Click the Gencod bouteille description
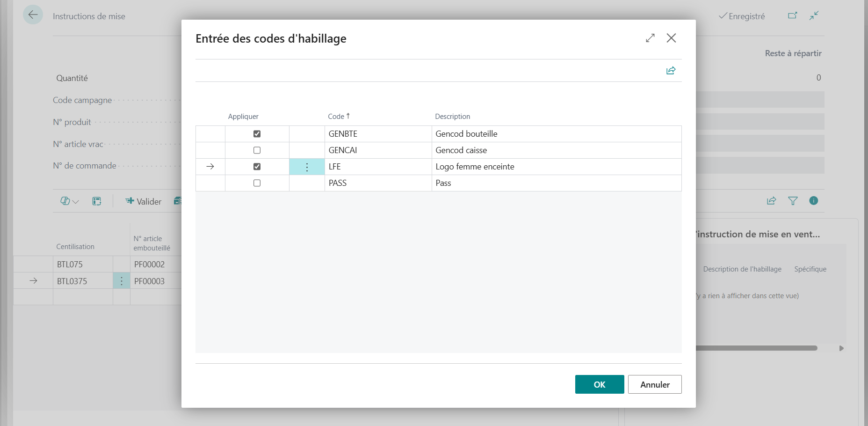 click(557, 134)
